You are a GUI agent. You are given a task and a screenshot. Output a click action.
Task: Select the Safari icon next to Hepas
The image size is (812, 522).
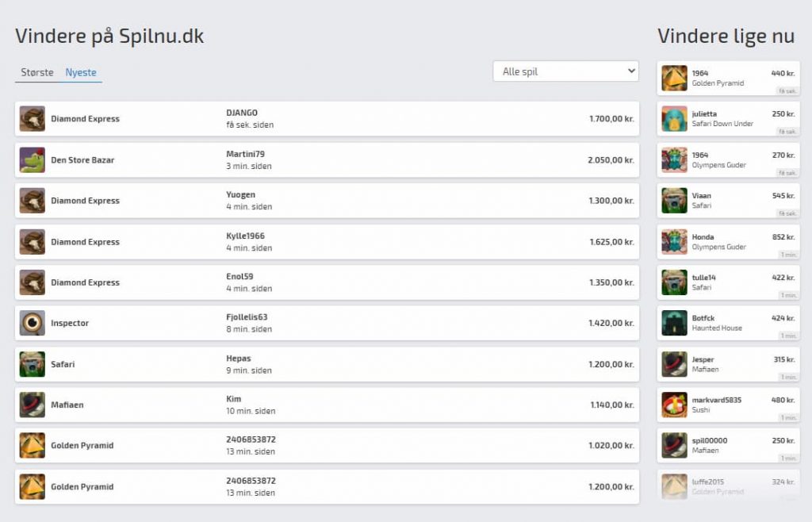32,364
